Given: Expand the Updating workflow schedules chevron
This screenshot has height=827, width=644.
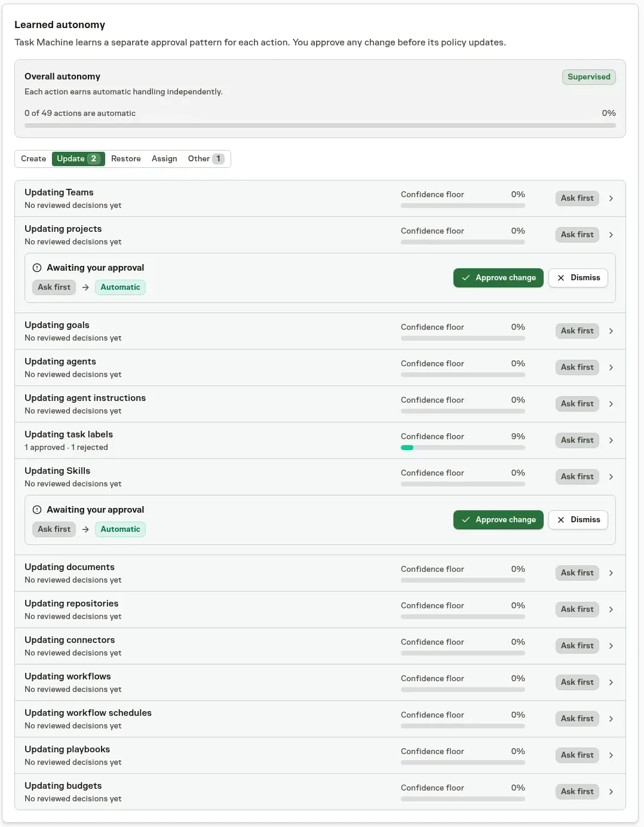Looking at the screenshot, I should coord(611,719).
